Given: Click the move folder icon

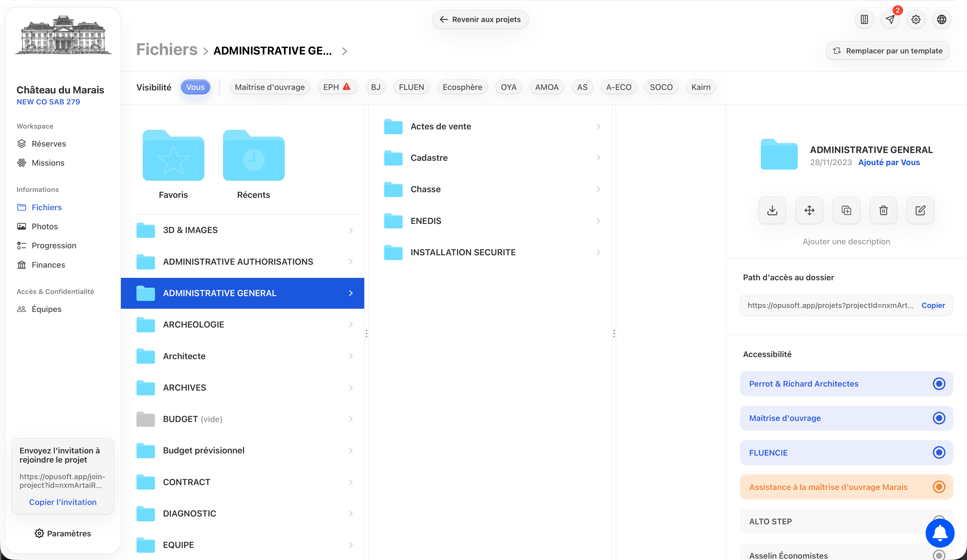Looking at the screenshot, I should pos(809,210).
